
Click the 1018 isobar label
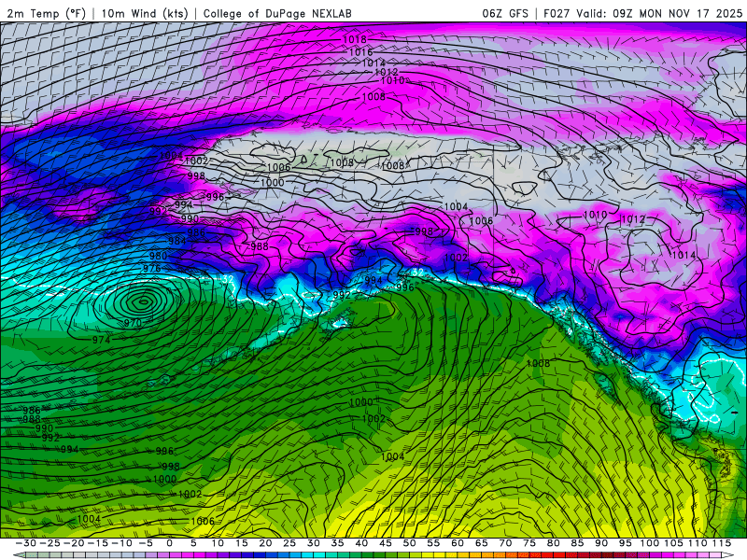coord(355,39)
